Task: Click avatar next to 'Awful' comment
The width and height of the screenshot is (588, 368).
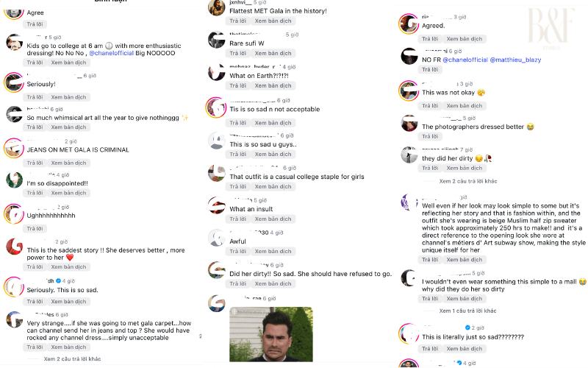Action: tap(217, 238)
